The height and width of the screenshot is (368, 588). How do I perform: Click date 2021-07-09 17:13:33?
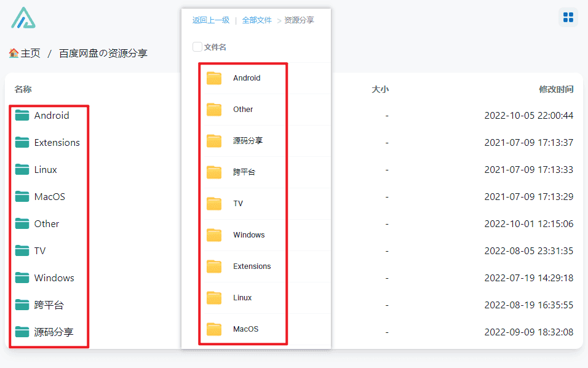click(x=529, y=170)
